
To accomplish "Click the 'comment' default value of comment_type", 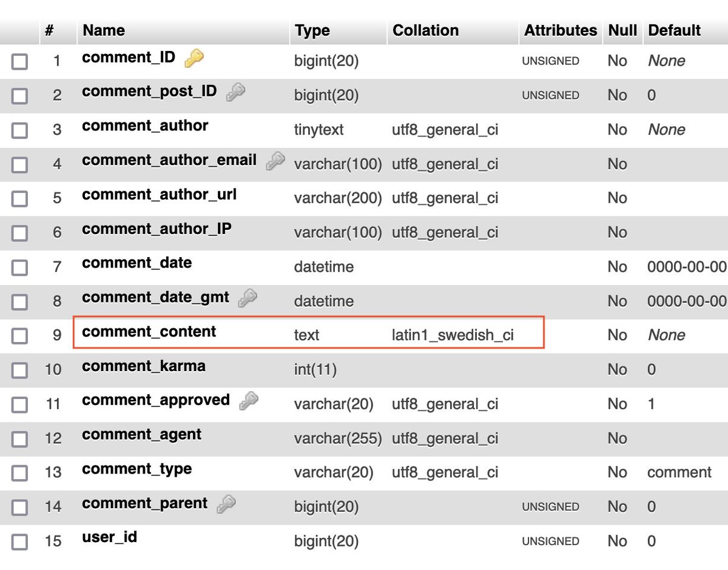I will point(679,472).
